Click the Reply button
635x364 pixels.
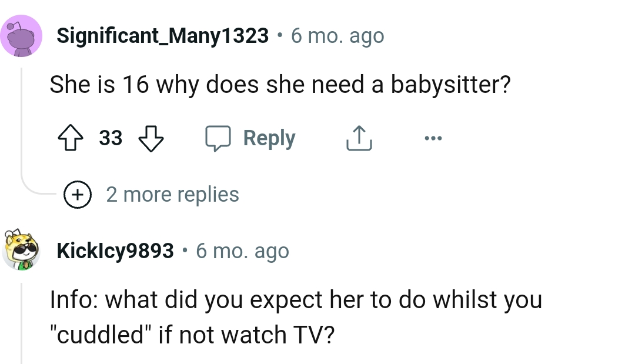[269, 138]
